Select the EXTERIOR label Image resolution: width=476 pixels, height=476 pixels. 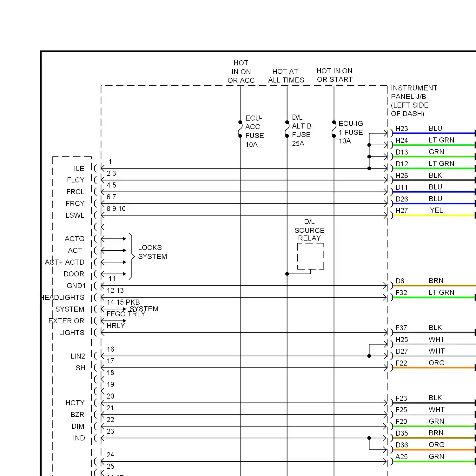[66, 321]
